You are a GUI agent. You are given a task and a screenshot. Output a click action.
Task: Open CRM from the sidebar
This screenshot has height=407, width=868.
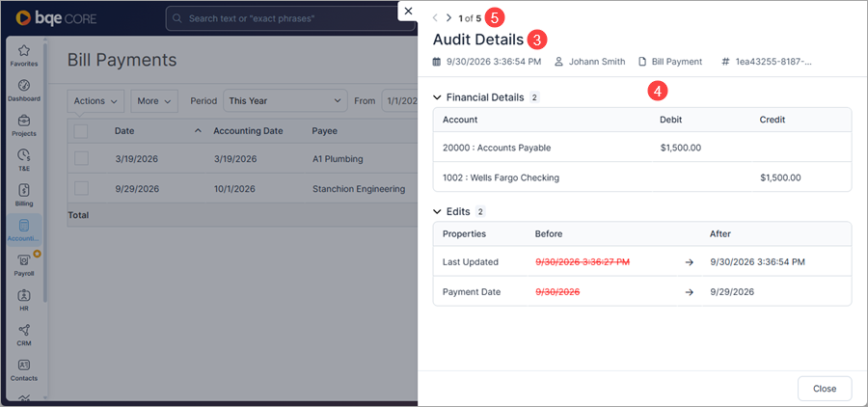coord(24,335)
